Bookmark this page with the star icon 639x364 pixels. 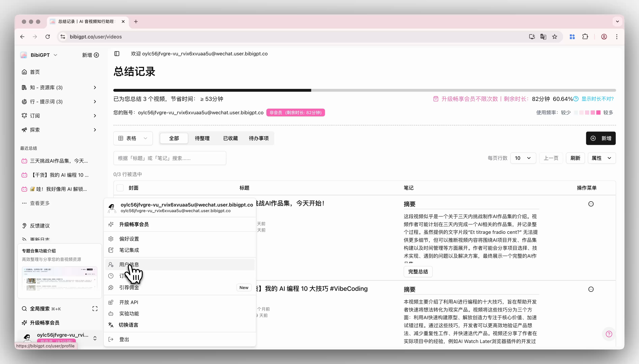click(554, 37)
